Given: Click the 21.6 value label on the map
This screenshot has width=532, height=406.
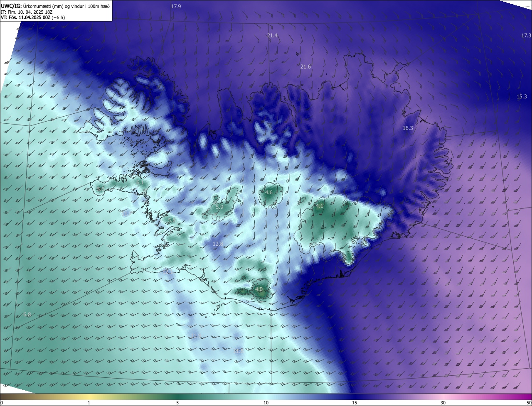Looking at the screenshot, I should point(305,67).
